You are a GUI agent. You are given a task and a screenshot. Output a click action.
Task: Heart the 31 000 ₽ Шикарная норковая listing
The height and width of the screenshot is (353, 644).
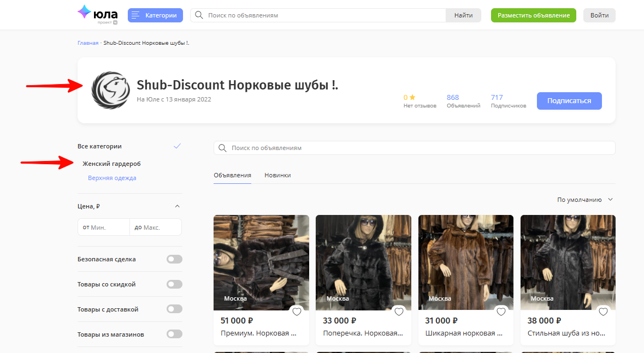[x=501, y=311]
